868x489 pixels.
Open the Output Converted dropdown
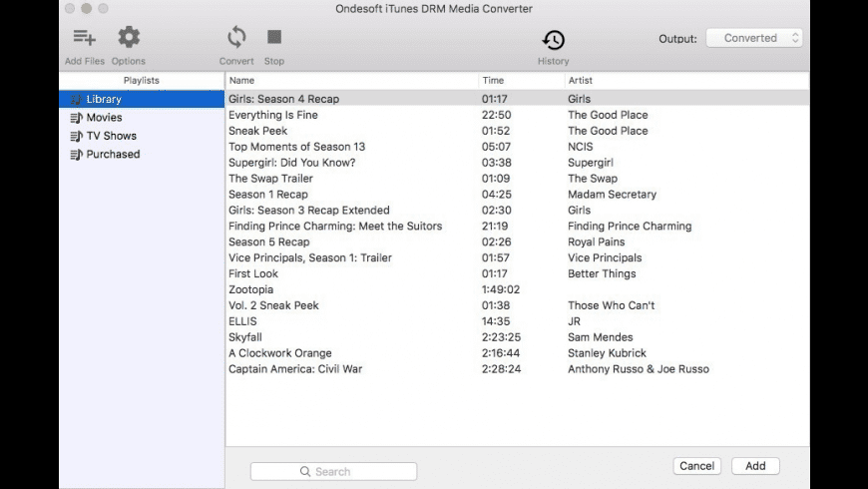754,38
